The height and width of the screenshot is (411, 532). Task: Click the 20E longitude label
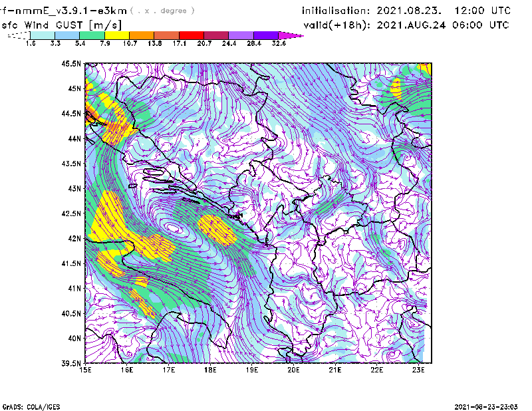click(x=293, y=370)
